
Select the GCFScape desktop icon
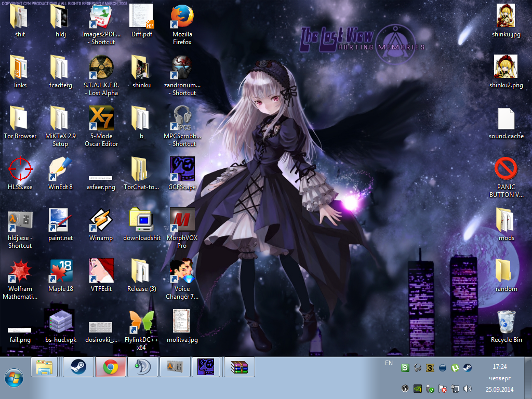182,169
